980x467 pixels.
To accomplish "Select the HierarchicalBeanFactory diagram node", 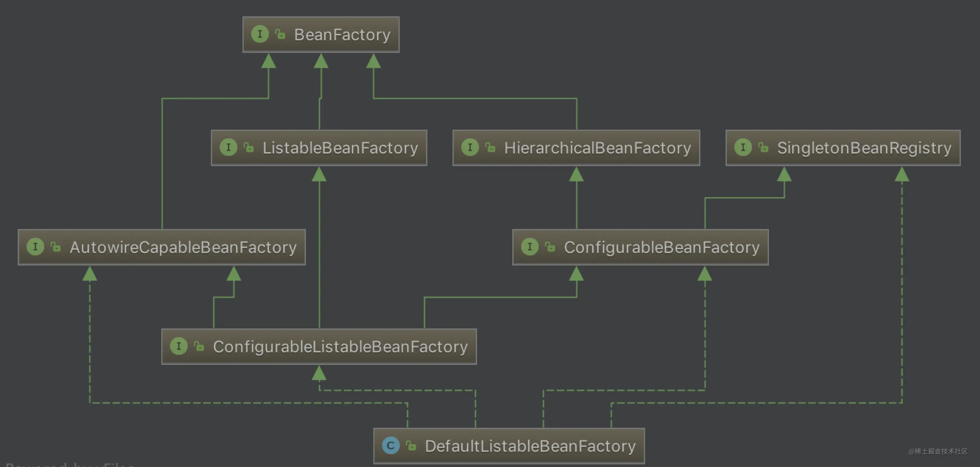I will (x=597, y=148).
